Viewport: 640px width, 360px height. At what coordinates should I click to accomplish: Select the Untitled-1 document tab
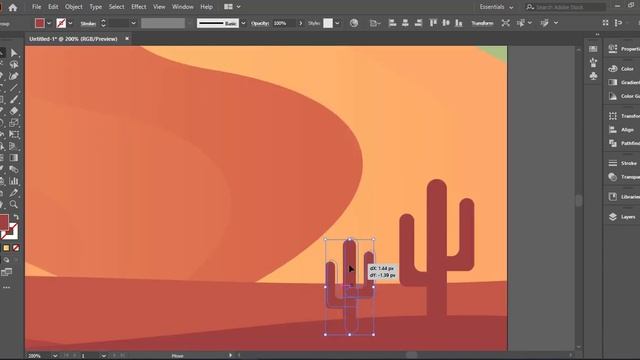point(73,39)
